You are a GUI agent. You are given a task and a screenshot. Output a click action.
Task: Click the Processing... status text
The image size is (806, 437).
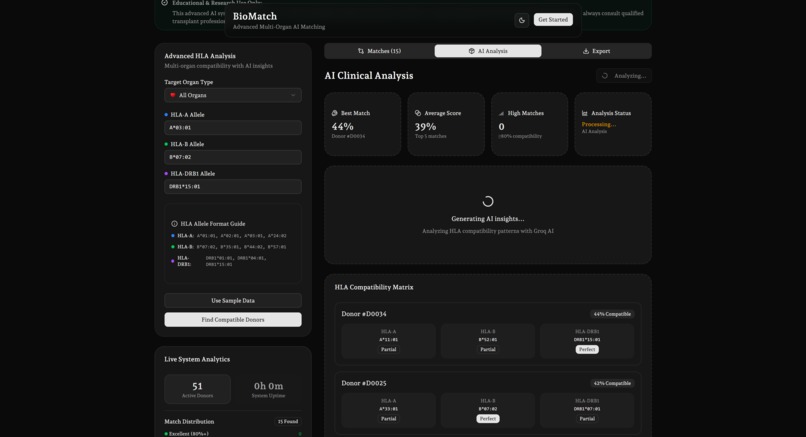(x=599, y=124)
